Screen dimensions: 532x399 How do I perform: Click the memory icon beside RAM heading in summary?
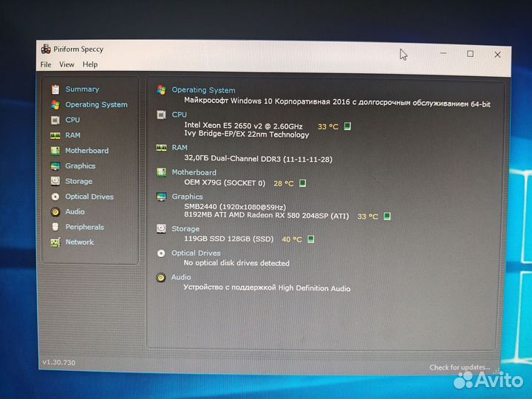pyautogui.click(x=161, y=148)
